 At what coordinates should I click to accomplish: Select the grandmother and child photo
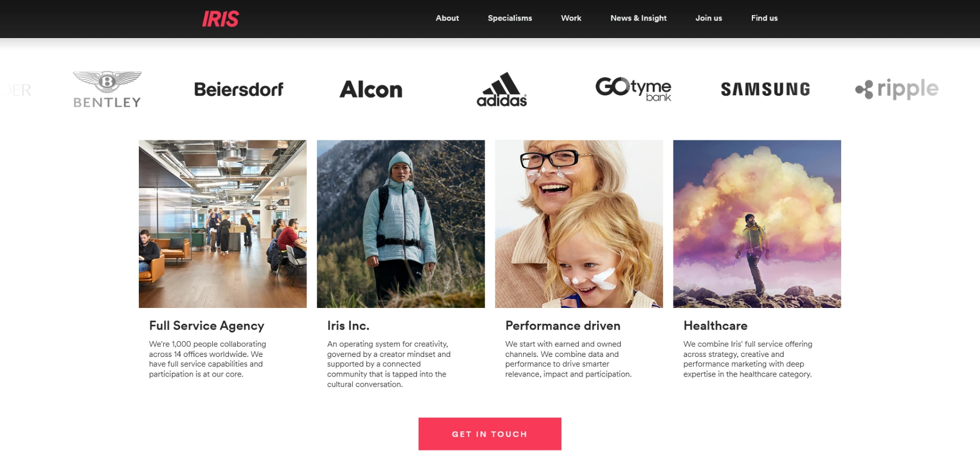coord(579,224)
